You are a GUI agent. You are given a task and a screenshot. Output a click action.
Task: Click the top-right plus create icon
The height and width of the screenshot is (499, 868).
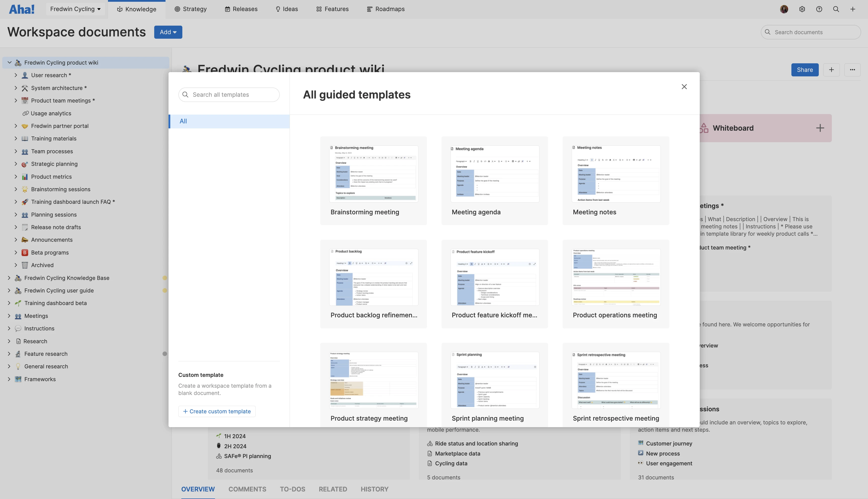tap(853, 9)
